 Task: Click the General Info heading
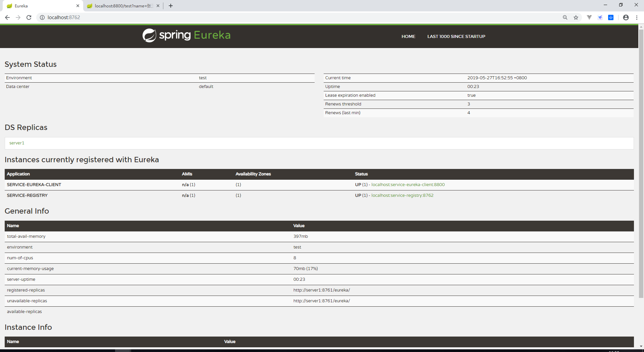click(27, 211)
